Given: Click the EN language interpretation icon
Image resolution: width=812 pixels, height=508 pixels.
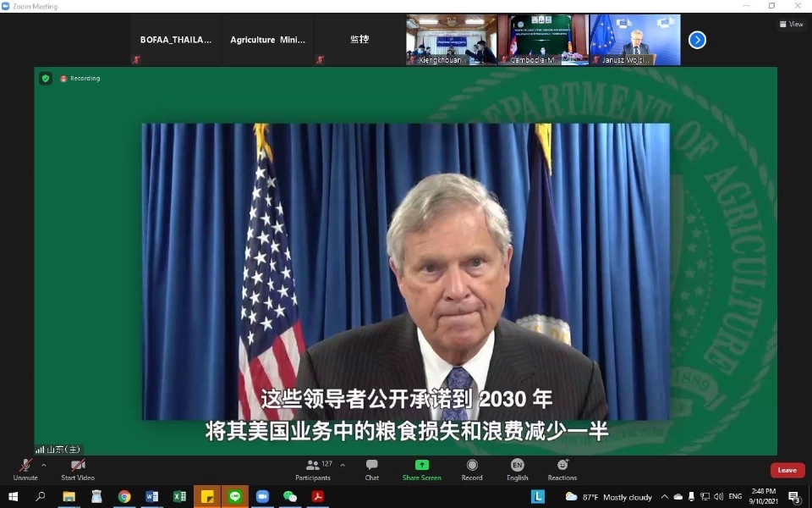Looking at the screenshot, I should pos(517,466).
